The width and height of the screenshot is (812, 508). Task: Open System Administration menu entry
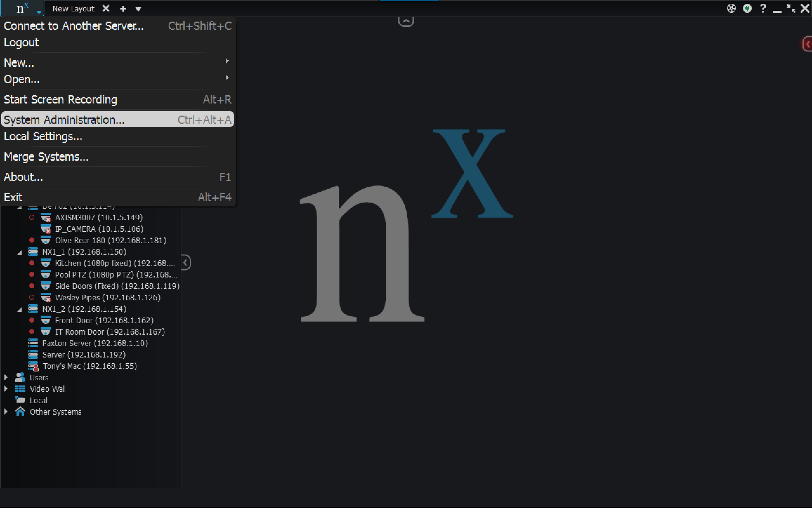coord(117,120)
